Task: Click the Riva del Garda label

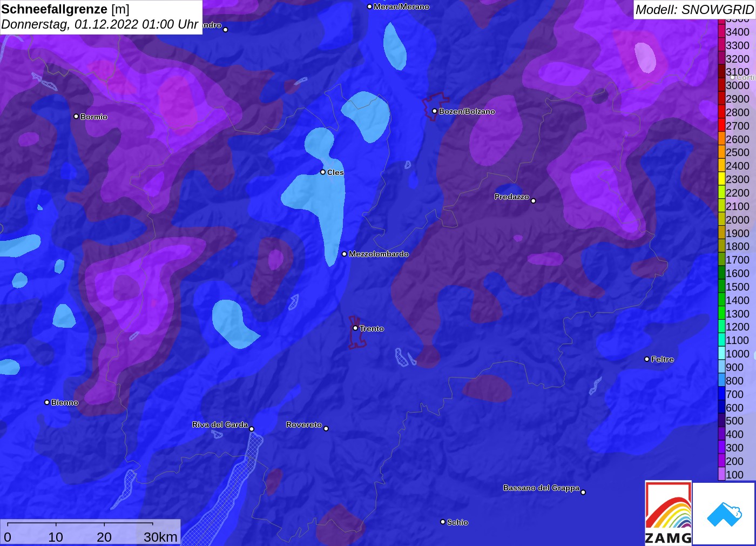Action: [x=220, y=424]
